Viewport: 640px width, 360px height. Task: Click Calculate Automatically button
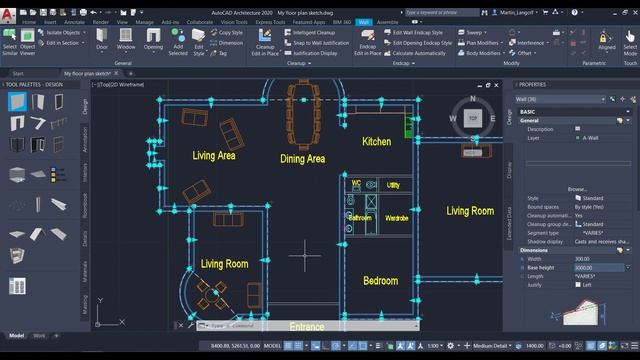pos(414,53)
